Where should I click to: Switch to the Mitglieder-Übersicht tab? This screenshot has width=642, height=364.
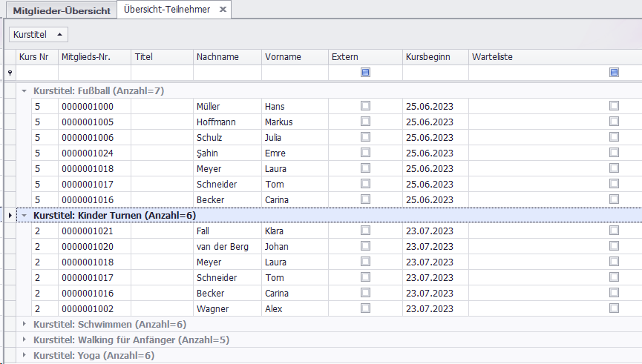(x=62, y=11)
